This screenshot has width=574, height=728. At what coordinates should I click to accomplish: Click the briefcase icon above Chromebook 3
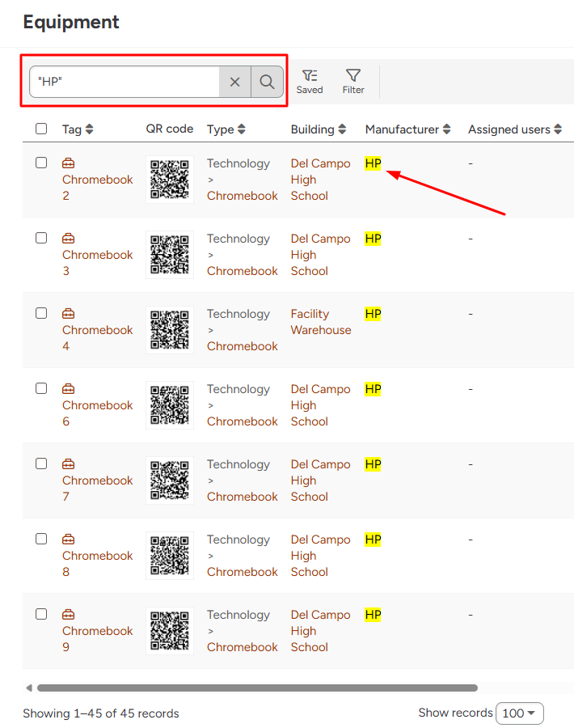pos(69,239)
